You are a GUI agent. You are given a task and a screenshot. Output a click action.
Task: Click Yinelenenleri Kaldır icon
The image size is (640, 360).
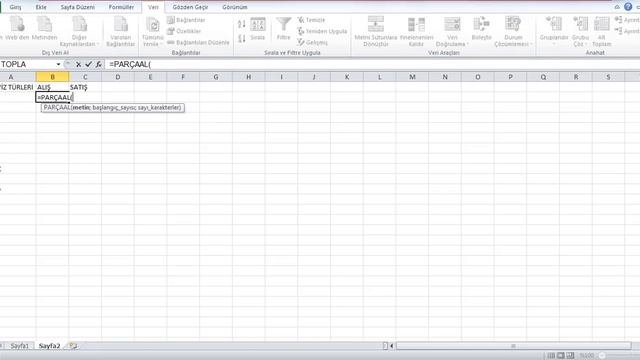(x=416, y=31)
